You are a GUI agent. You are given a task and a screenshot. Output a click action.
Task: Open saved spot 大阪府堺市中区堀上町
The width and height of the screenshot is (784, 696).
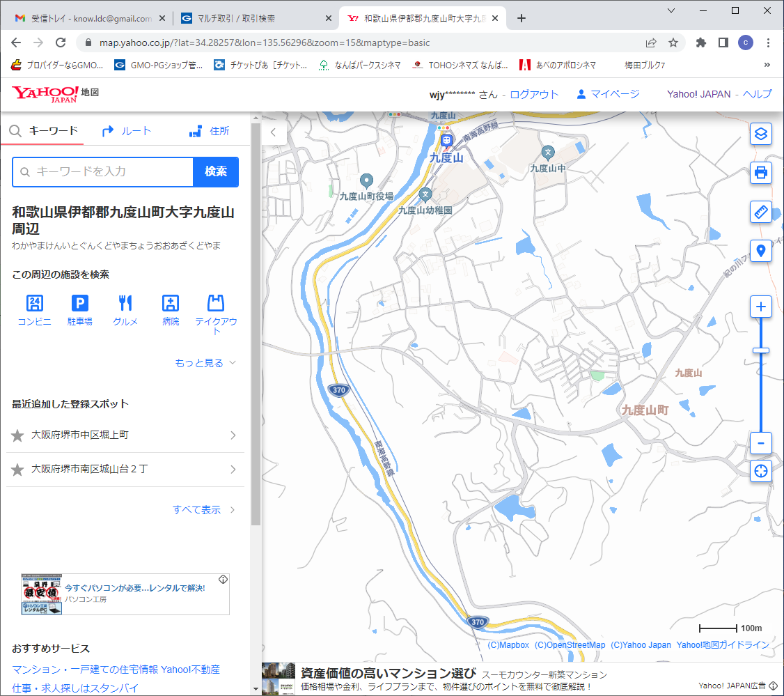click(125, 435)
